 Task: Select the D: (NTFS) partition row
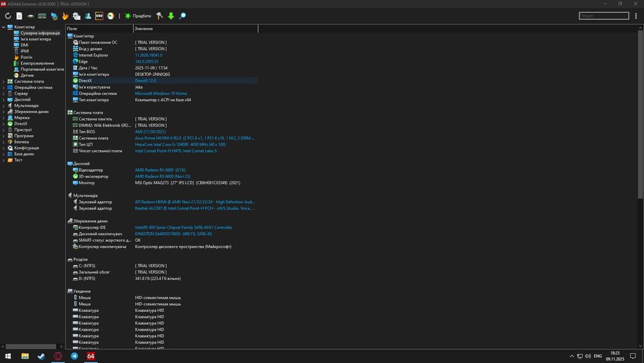pyautogui.click(x=162, y=279)
